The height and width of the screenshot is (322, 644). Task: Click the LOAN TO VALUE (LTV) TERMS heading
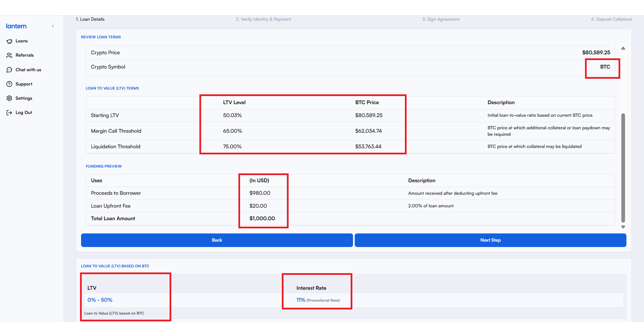(x=112, y=88)
